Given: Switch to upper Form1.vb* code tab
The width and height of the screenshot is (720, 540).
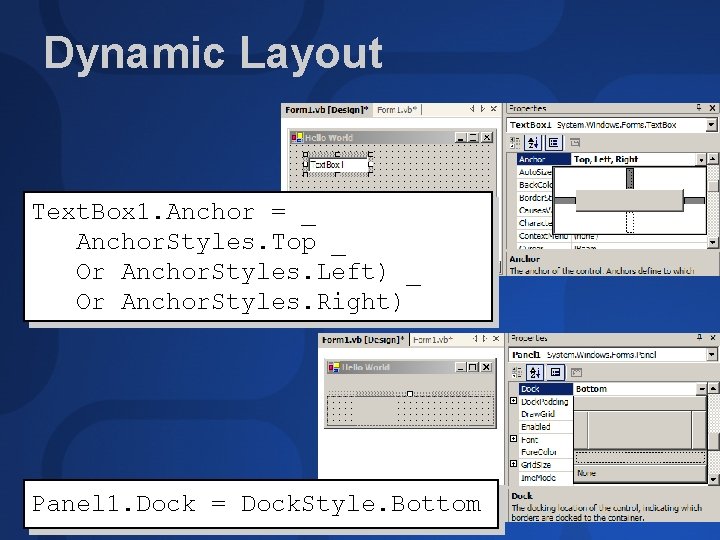Looking at the screenshot, I should (397, 110).
